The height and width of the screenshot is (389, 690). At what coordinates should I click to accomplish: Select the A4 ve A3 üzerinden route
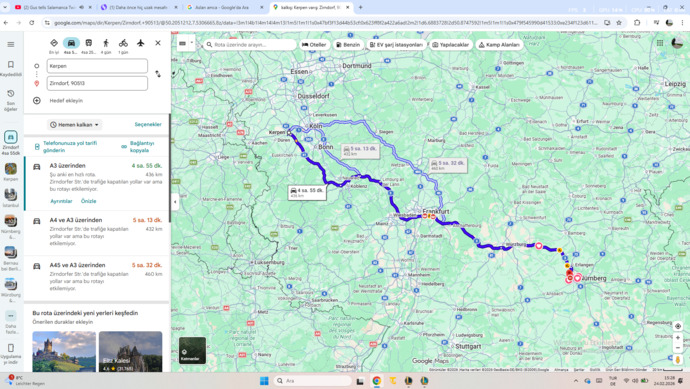point(97,232)
